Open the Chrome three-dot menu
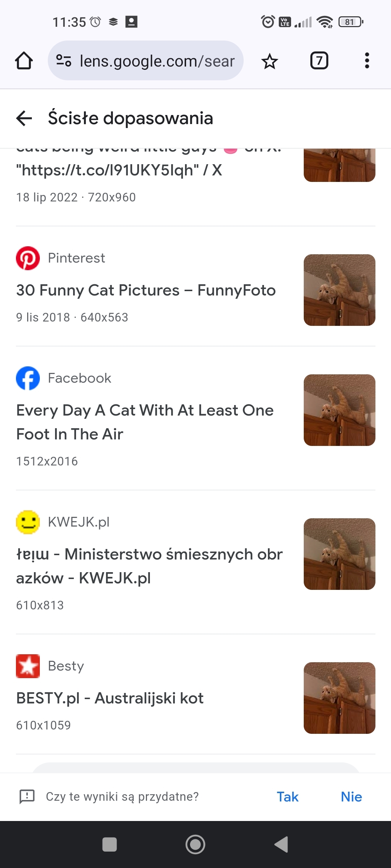This screenshot has width=391, height=868. point(367,61)
